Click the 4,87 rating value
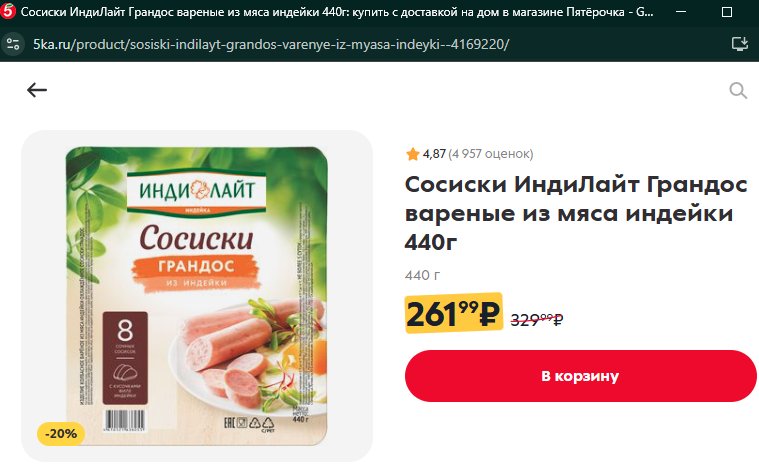Viewport: 759px width, 466px height. click(x=434, y=154)
